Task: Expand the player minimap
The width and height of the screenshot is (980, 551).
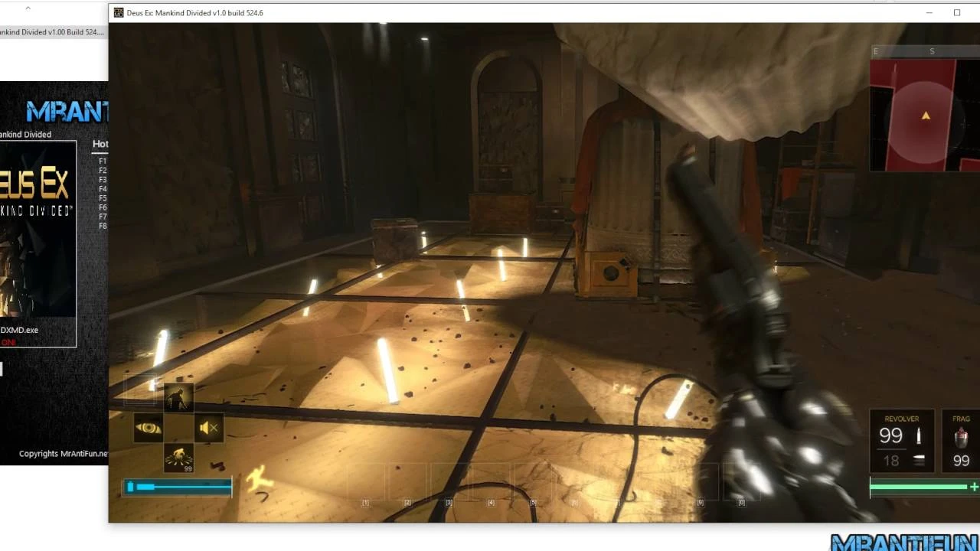Action: [924, 115]
